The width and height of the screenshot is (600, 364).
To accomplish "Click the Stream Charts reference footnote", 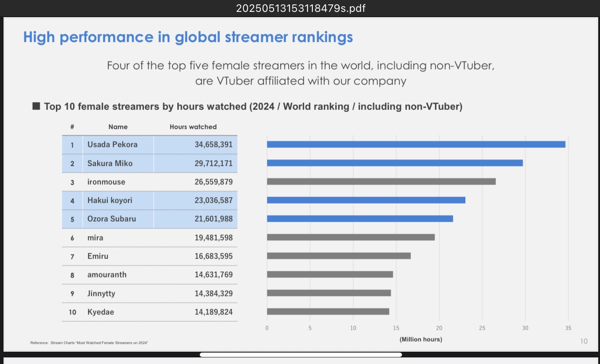I will click(89, 342).
